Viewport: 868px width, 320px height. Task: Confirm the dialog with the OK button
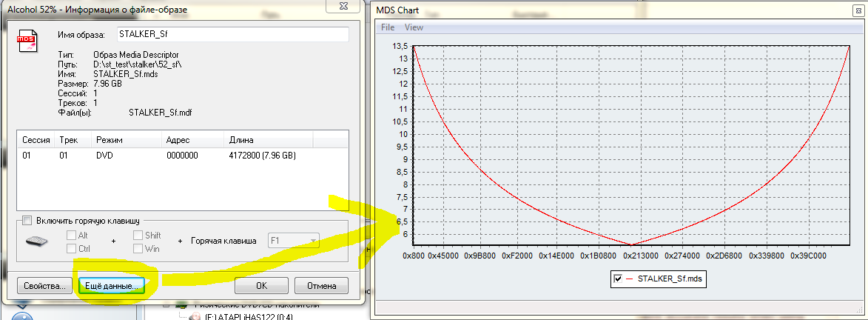(x=261, y=286)
